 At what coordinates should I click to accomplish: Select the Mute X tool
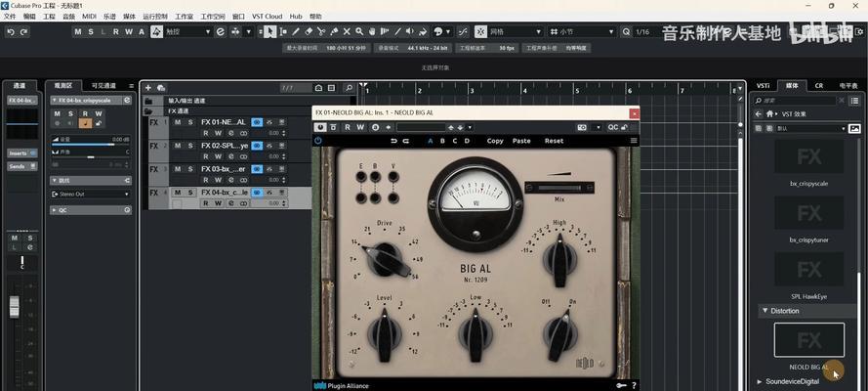(347, 31)
